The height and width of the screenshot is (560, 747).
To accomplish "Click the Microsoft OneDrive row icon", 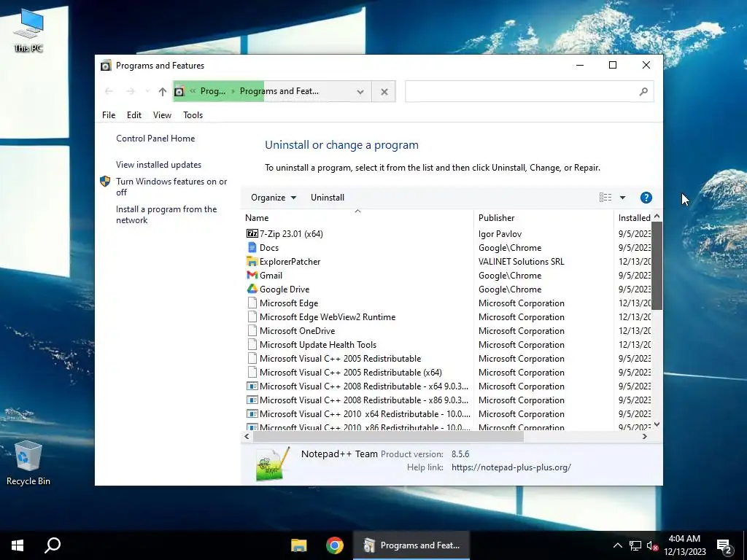I will [x=252, y=330].
